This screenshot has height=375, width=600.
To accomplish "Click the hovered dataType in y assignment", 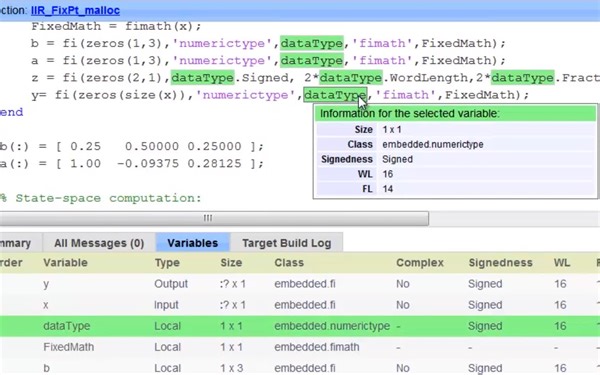I will tap(335, 95).
